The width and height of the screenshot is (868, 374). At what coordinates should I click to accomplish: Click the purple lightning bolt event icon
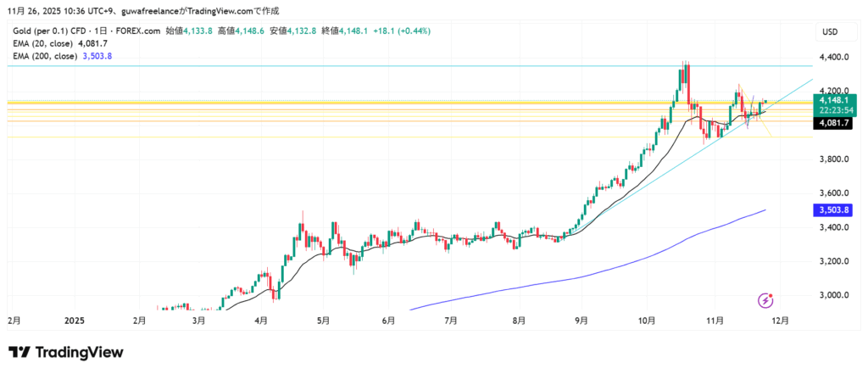click(766, 300)
